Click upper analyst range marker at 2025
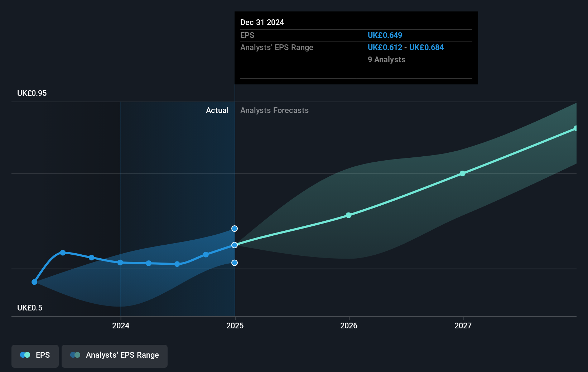 tap(235, 229)
